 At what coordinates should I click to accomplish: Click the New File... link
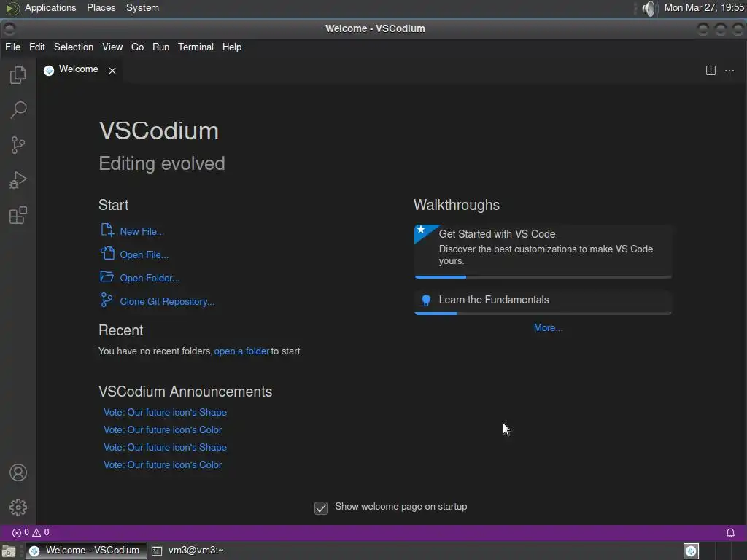coord(142,231)
